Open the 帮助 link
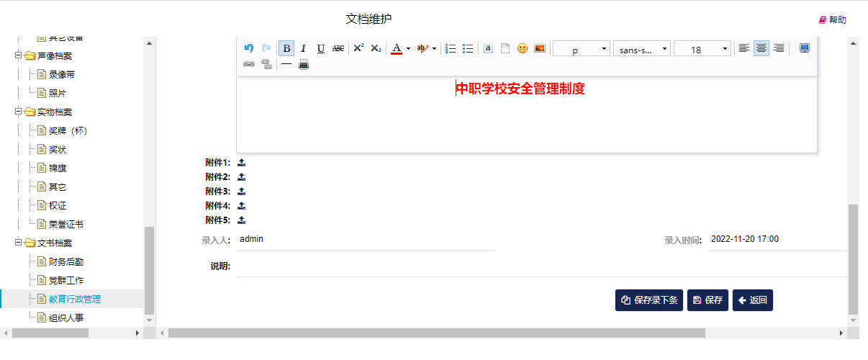Viewport: 868px width, 360px height. (833, 20)
